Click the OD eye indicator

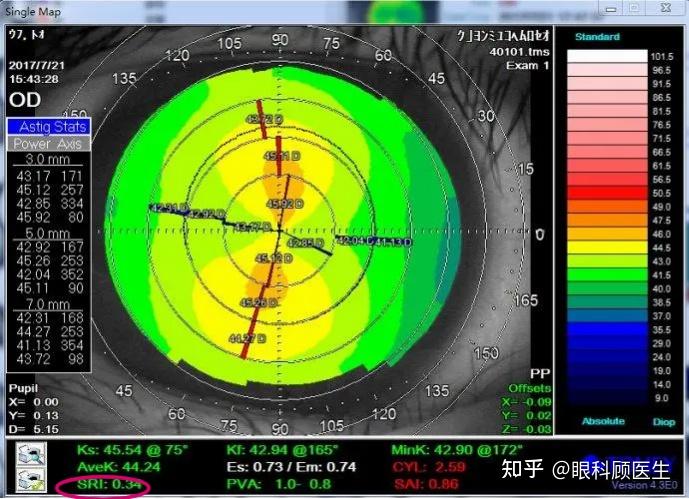click(25, 100)
